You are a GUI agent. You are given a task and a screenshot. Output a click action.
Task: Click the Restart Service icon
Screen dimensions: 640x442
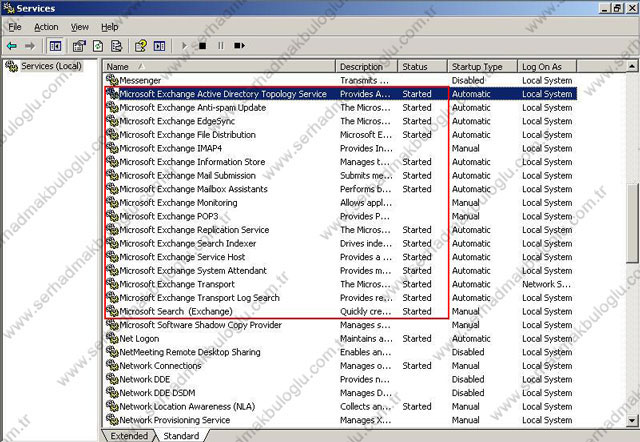point(239,46)
